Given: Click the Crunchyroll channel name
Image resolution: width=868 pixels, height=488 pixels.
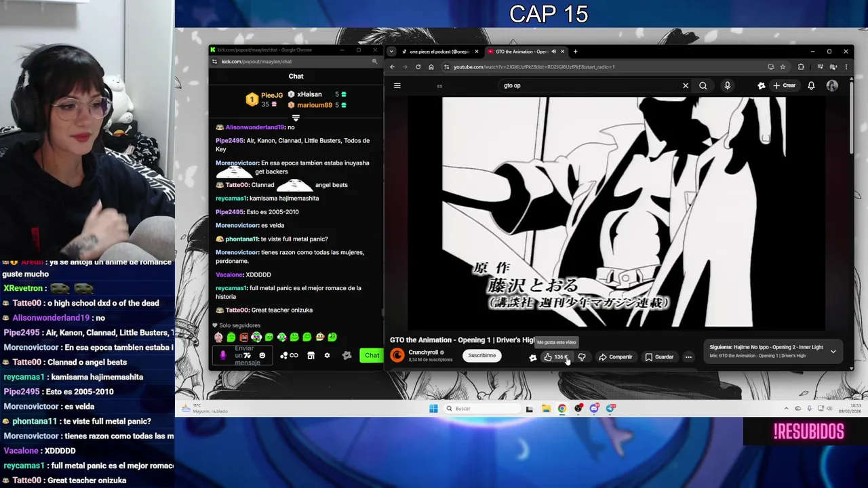Looking at the screenshot, I should [423, 352].
